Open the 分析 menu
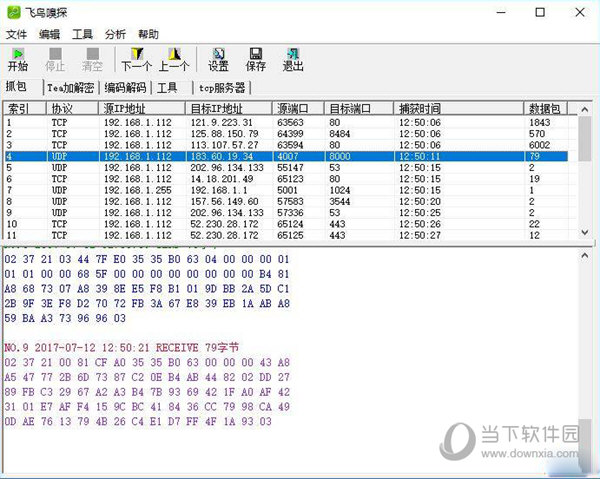600x479 pixels. click(115, 34)
